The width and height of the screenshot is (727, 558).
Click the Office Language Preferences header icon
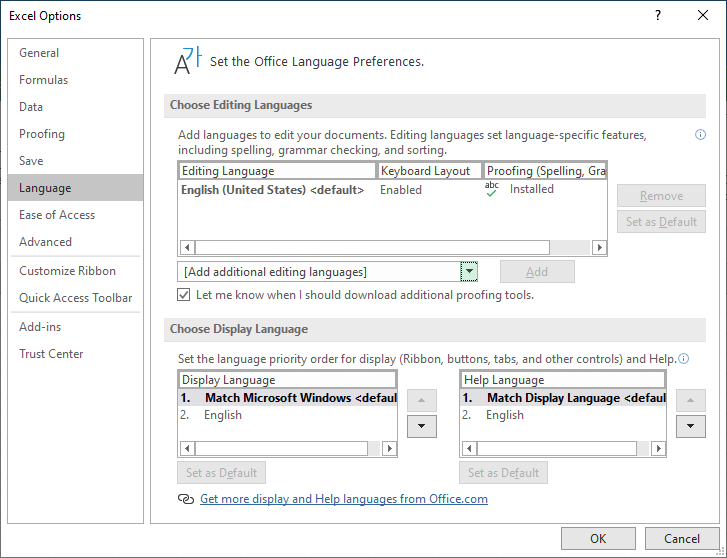(188, 61)
